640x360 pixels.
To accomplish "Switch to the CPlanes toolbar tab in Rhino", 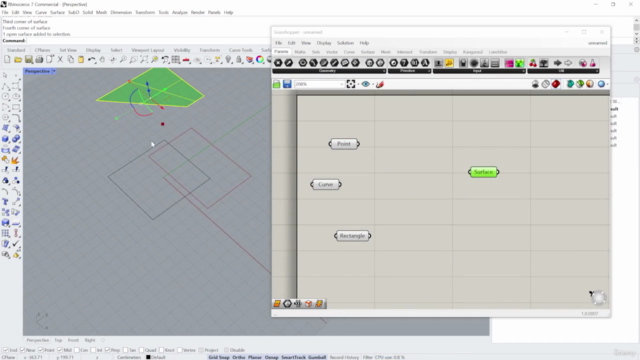I will point(42,50).
